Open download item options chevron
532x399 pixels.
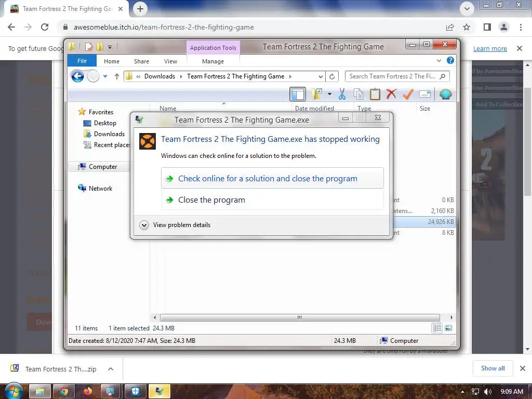coord(111,369)
